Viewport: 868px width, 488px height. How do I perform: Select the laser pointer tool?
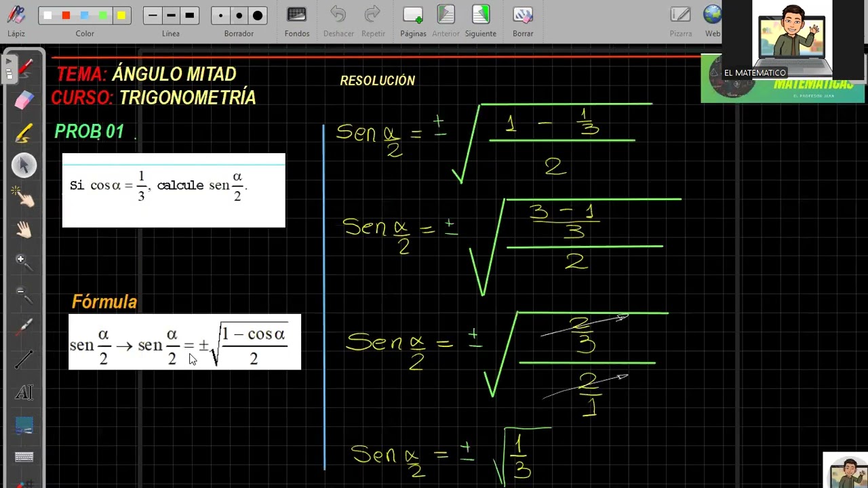[24, 328]
